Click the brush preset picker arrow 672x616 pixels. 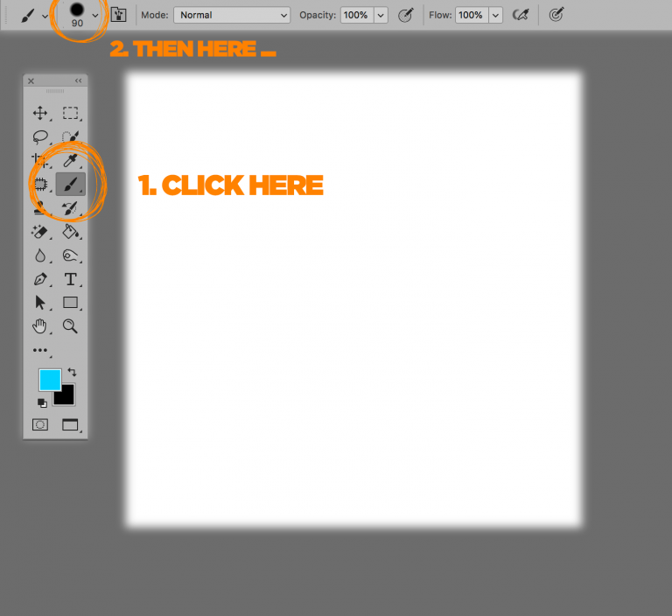95,16
